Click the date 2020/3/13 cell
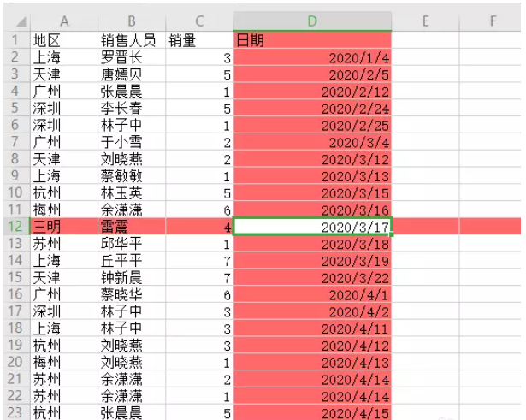Viewport: 526px width, 420px height. (x=312, y=175)
